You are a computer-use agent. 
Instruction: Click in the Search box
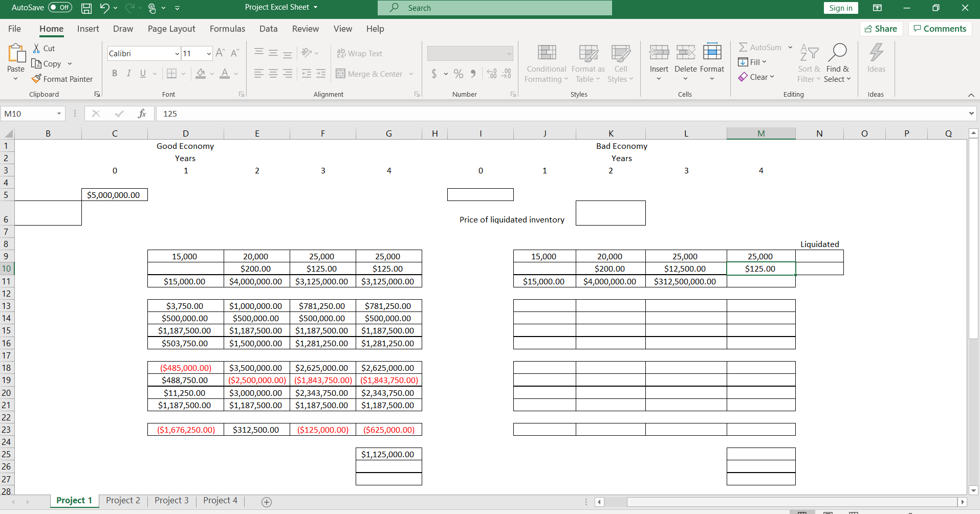point(494,8)
